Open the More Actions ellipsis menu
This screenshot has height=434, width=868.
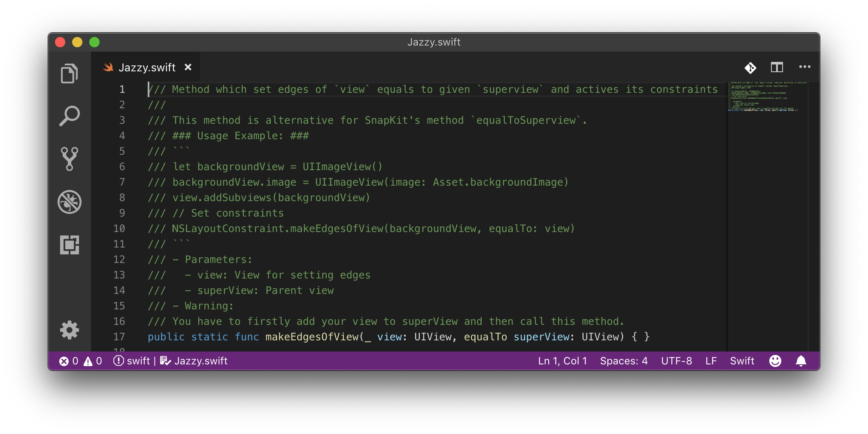point(804,67)
